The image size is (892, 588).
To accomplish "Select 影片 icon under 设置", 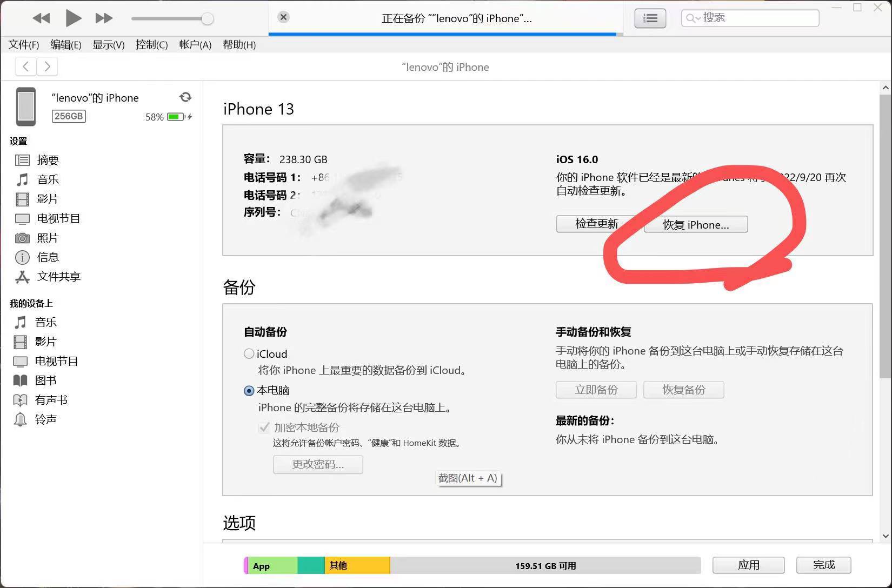I will click(22, 199).
